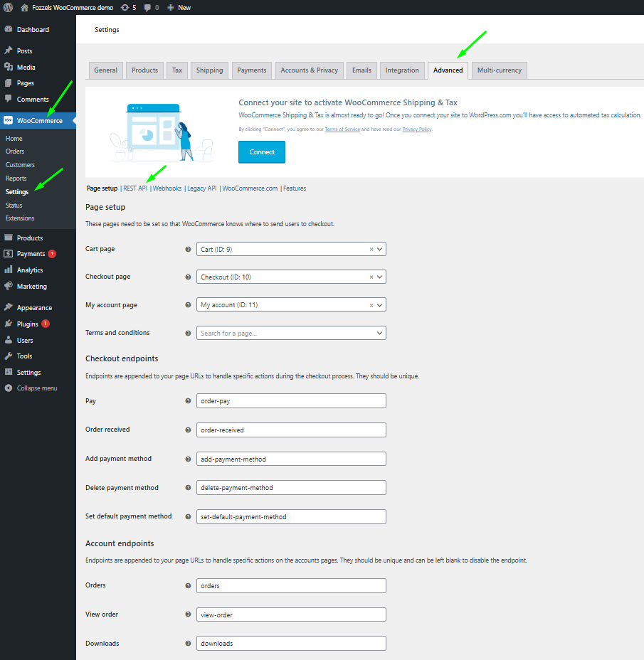Visit the Fozzels WooCommerce demo site
This screenshot has height=660, width=644.
coord(67,8)
